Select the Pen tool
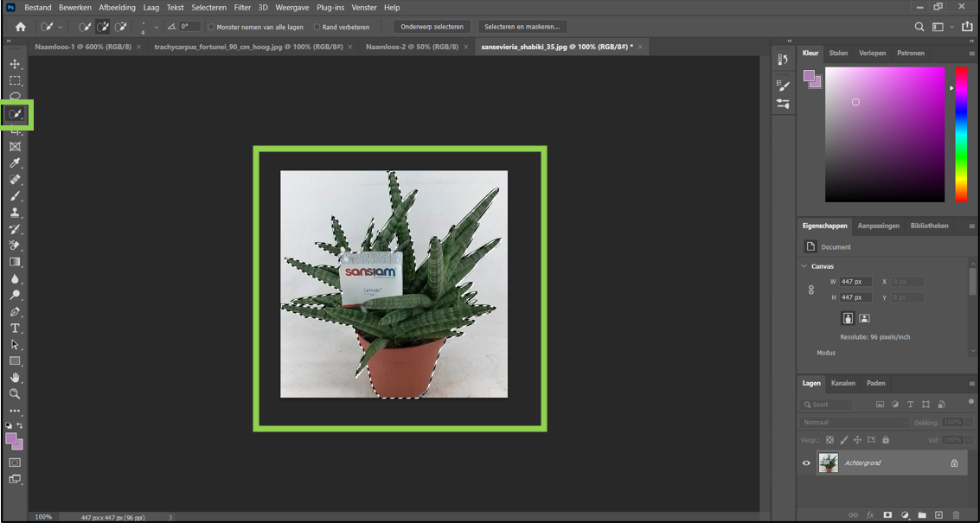980x523 pixels. [x=15, y=312]
